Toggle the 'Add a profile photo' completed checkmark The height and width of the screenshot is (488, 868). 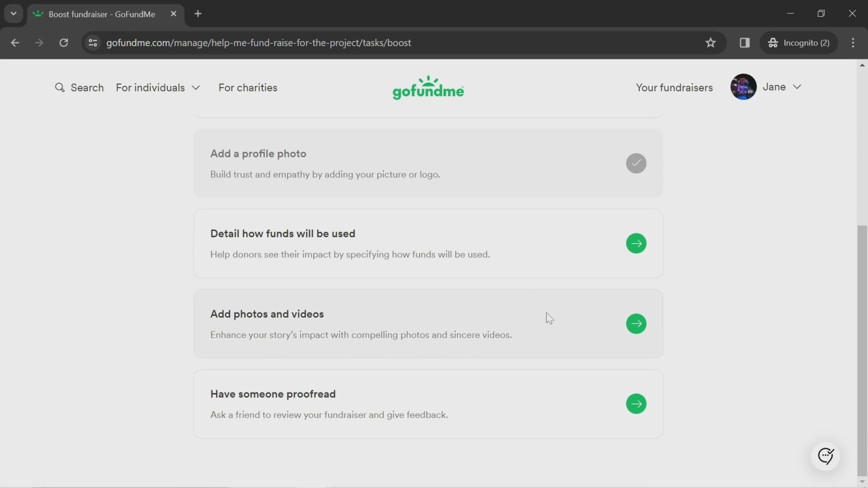point(636,163)
